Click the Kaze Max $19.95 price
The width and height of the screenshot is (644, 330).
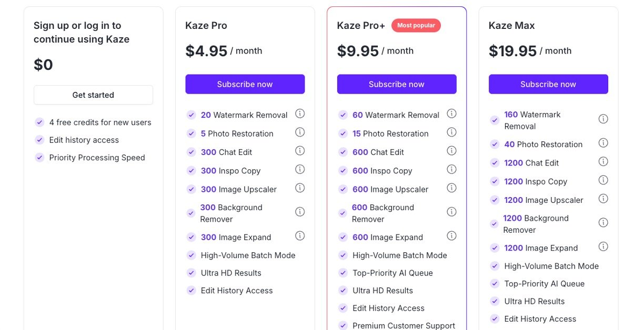coord(512,51)
